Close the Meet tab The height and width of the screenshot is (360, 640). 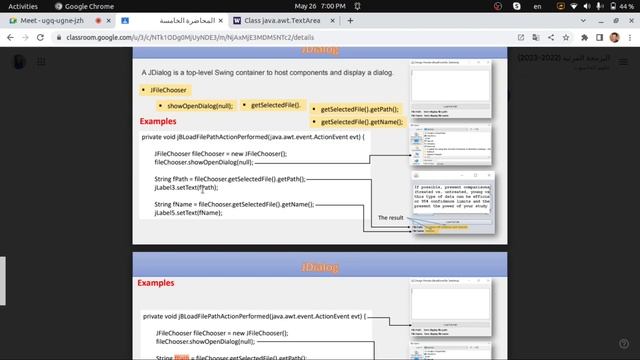(109, 20)
